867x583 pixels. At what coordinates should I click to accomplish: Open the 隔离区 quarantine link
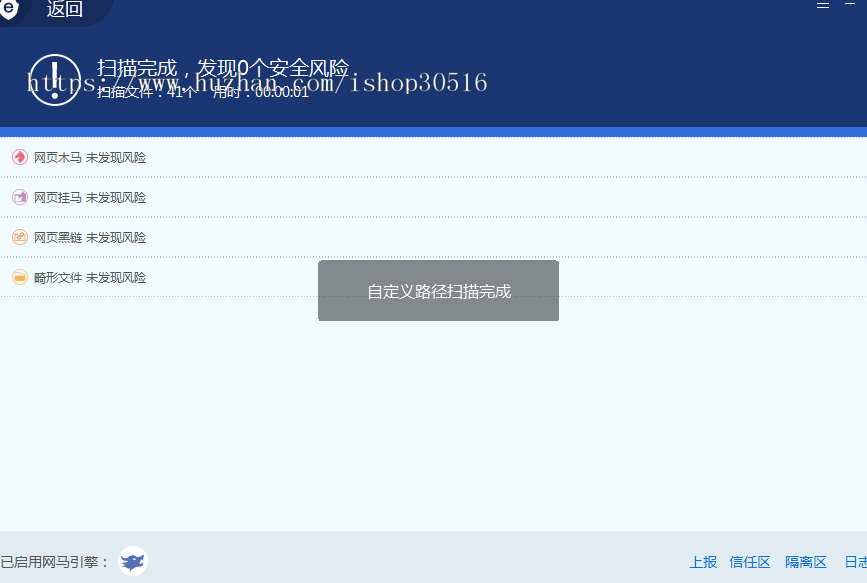click(806, 562)
